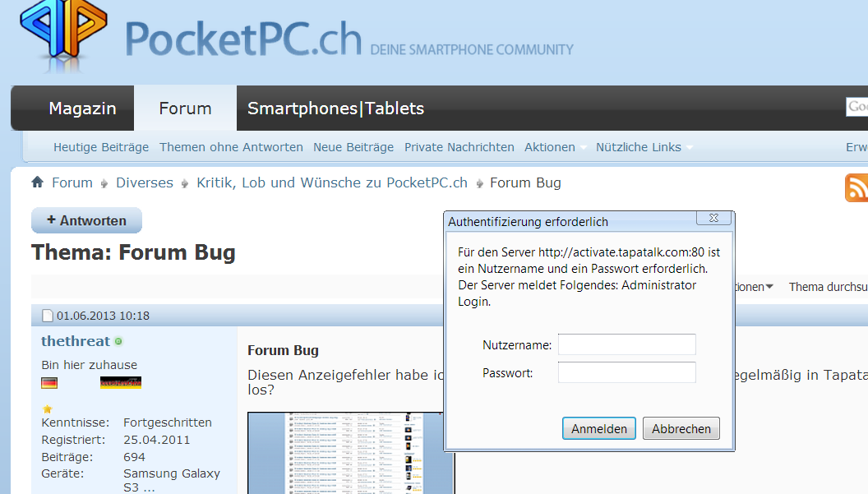Click 'Forum Bug' at the breadcrumb end
This screenshot has width=868, height=494.
click(525, 182)
